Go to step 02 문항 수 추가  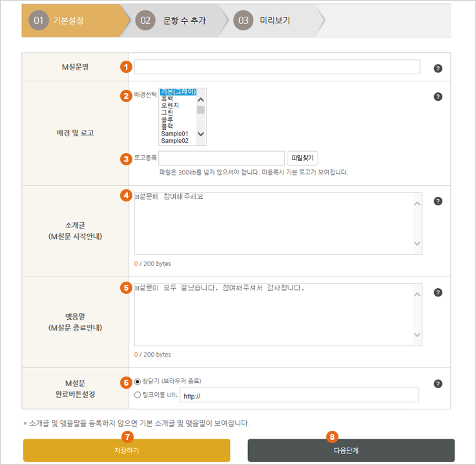(172, 21)
